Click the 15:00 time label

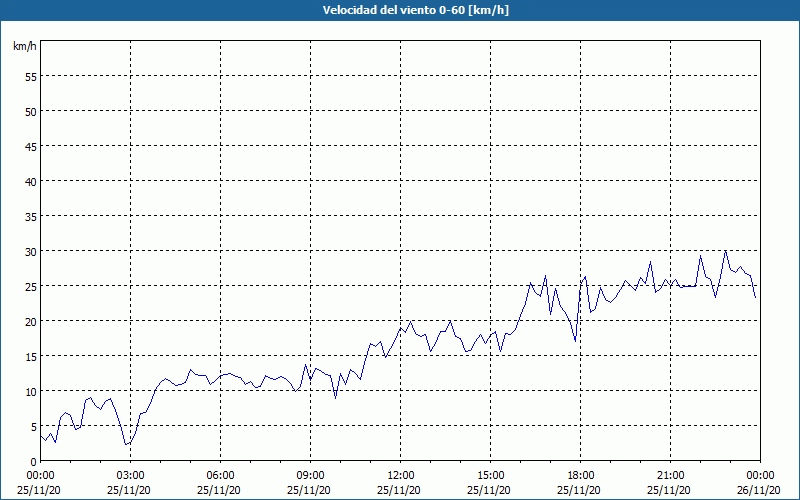[x=490, y=476]
